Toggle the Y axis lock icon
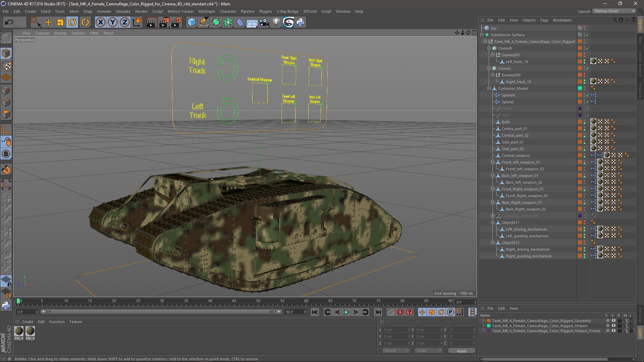 tap(113, 22)
